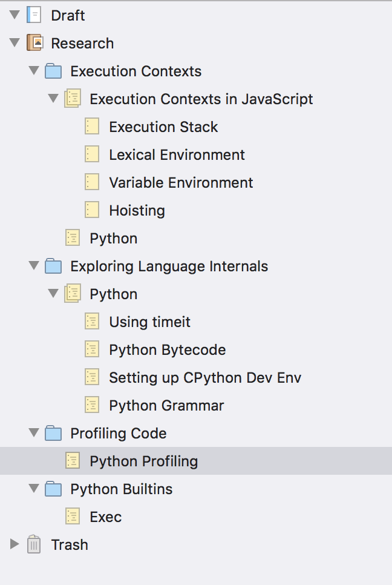Expand the Trash disclosure triangle
This screenshot has width=392, height=585.
[x=15, y=544]
